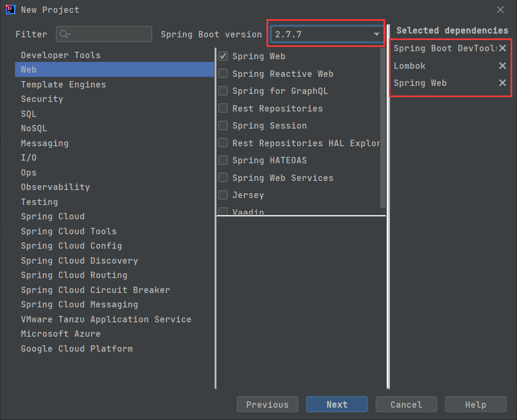Remove Spring Boot DevTools from selected dependencies
This screenshot has height=420, width=517.
click(x=502, y=48)
